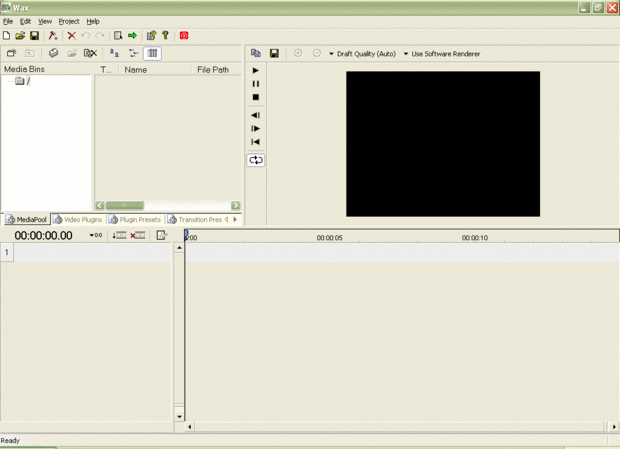Click the page with pencil icon above the tracks
This screenshot has height=449, width=620.
161,235
